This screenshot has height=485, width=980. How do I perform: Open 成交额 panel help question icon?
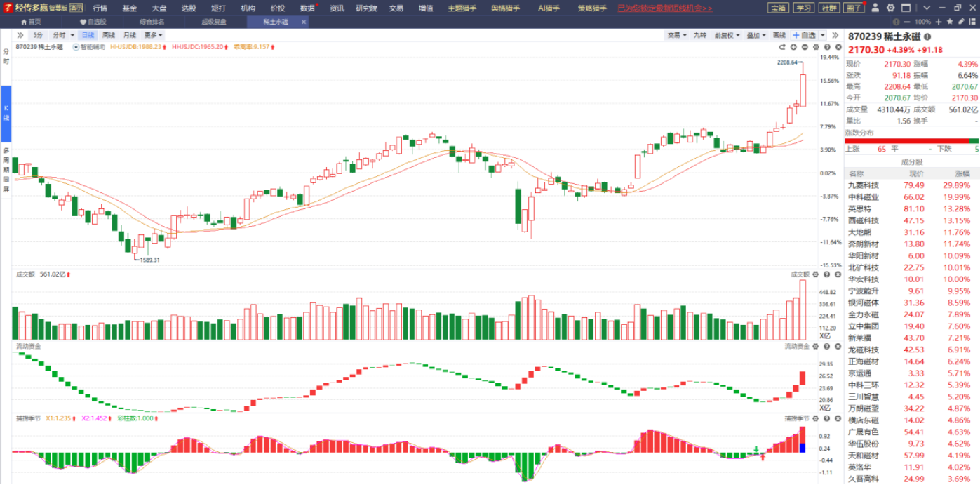pos(827,274)
